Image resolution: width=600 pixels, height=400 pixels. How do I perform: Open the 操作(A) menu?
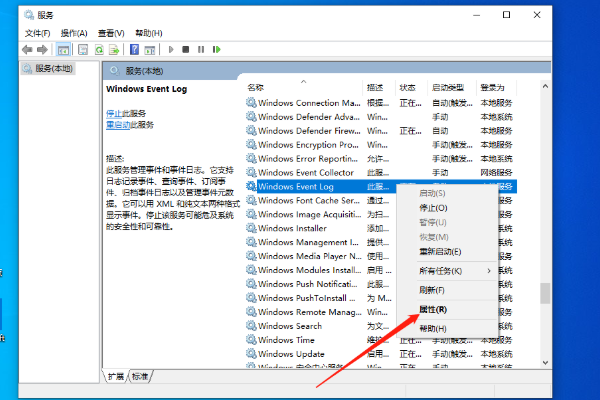pyautogui.click(x=74, y=33)
